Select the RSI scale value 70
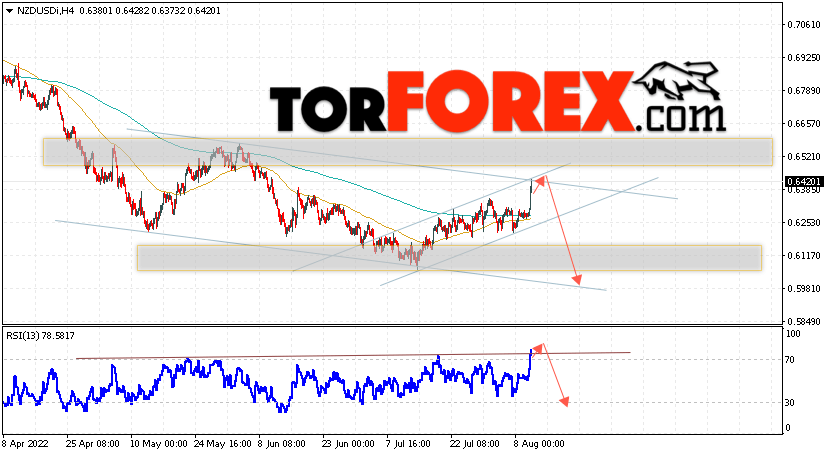Screen dimensions: 828x455 click(790, 360)
